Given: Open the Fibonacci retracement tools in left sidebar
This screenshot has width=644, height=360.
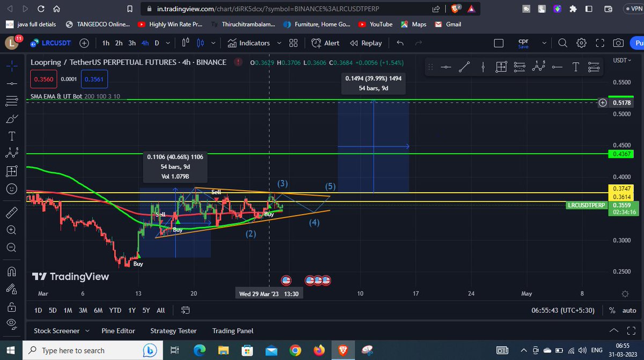Looking at the screenshot, I should click(12, 101).
